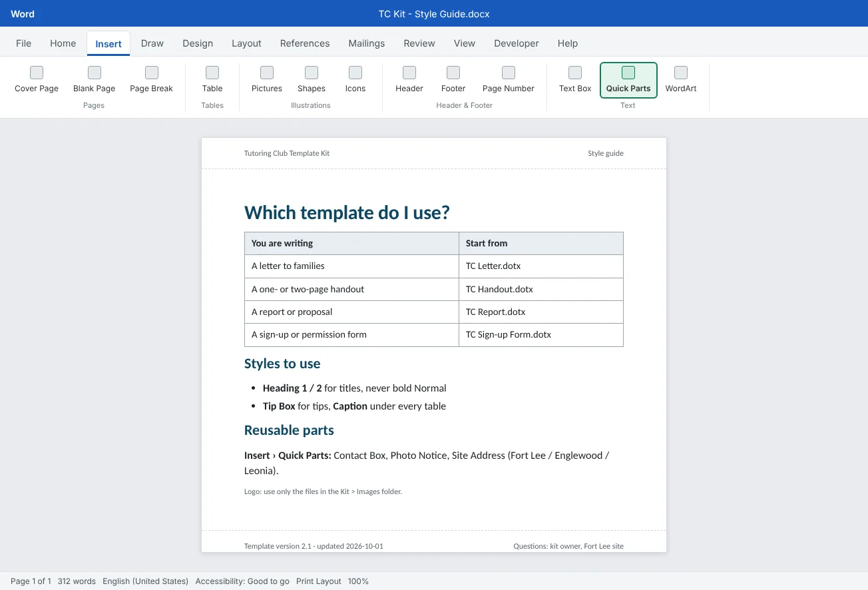Insert a Page Break
The image size is (868, 590).
click(152, 80)
